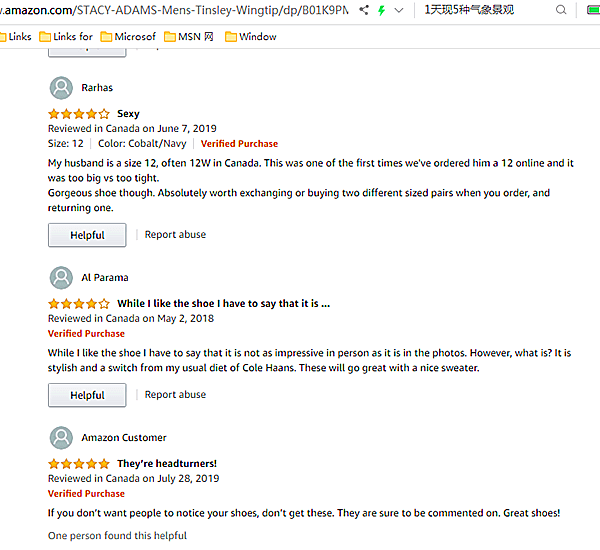
Task: Mark Rarhas review as Helpful
Action: [x=87, y=235]
